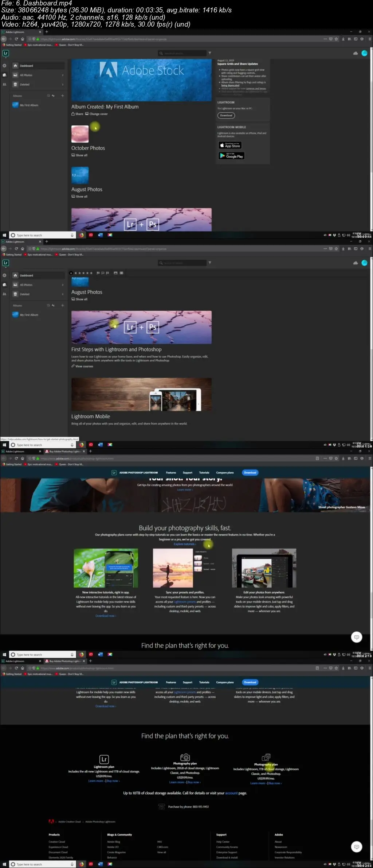Open the Firefox hamburger menu in first frame
373x868 pixels.
point(369,39)
